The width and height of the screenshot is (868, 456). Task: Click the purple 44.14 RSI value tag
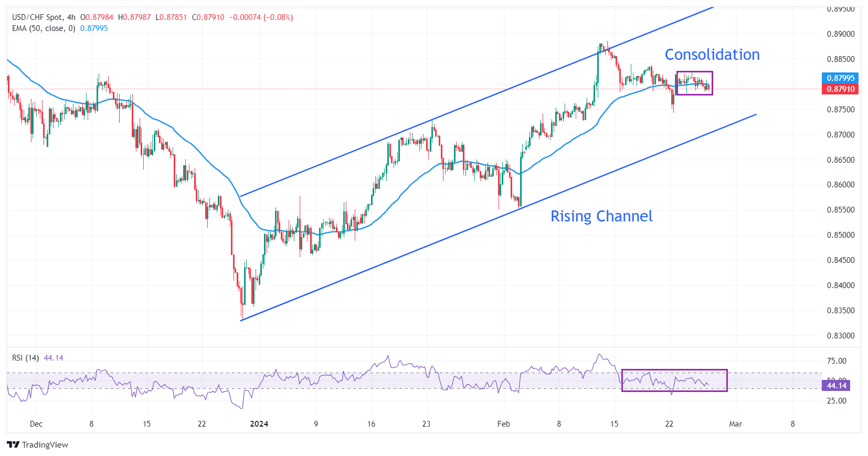pos(837,386)
